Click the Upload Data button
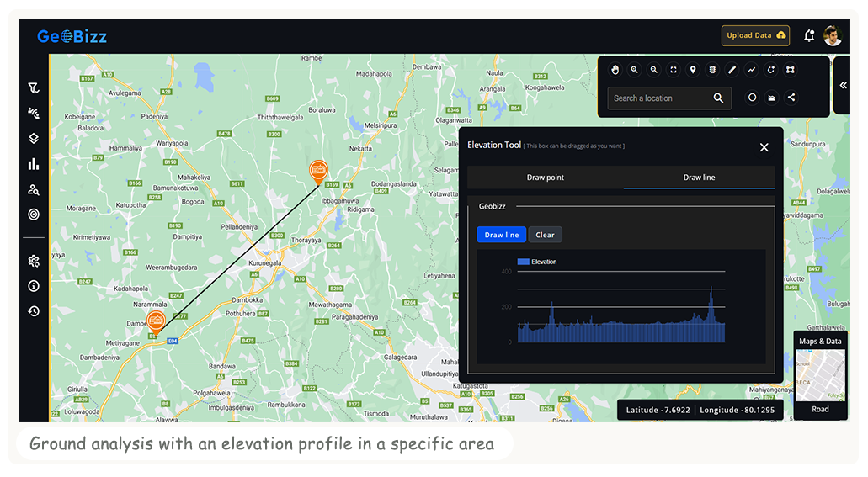Image resolution: width=868 pixels, height=477 pixels. (x=756, y=35)
